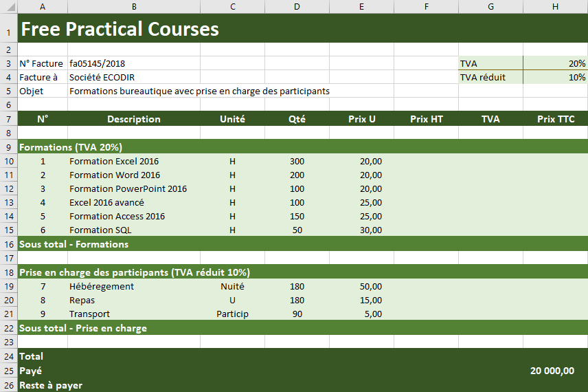Select column H header

[x=555, y=7]
